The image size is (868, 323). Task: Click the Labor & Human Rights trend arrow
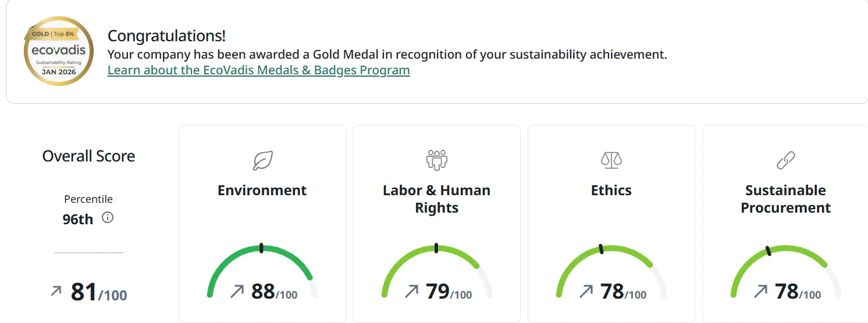coord(411,291)
